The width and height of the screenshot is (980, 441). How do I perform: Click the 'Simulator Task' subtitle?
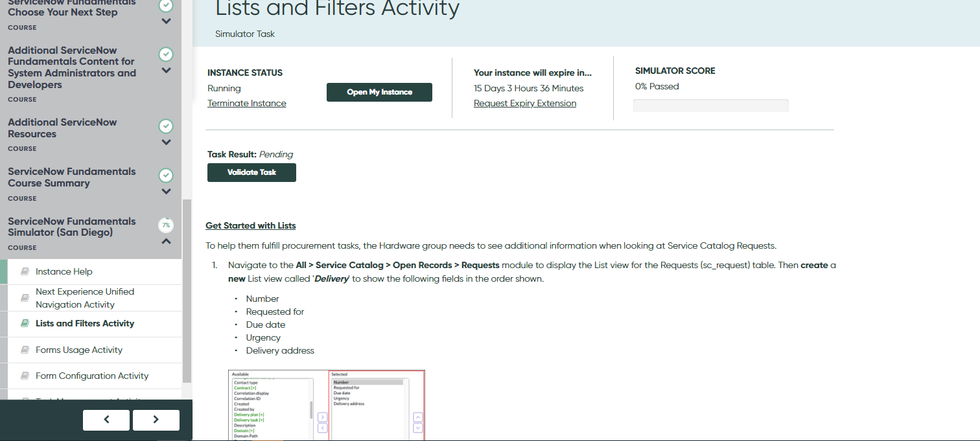pos(245,34)
